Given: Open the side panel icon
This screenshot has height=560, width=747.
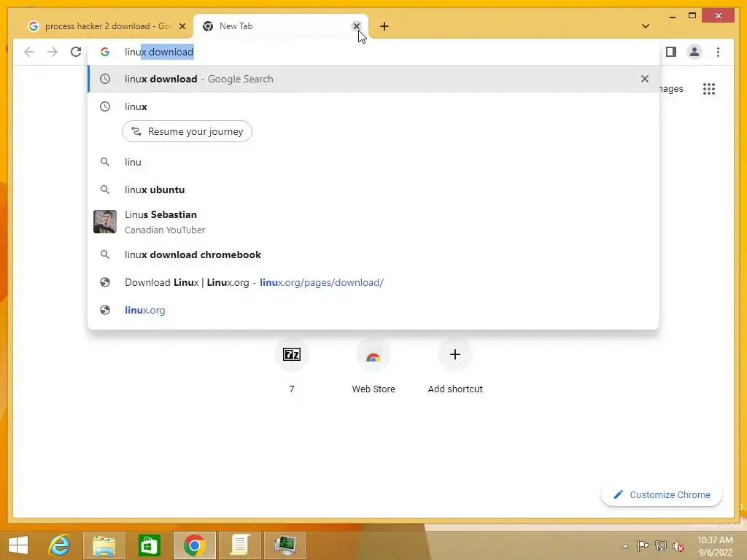Looking at the screenshot, I should coord(671,52).
